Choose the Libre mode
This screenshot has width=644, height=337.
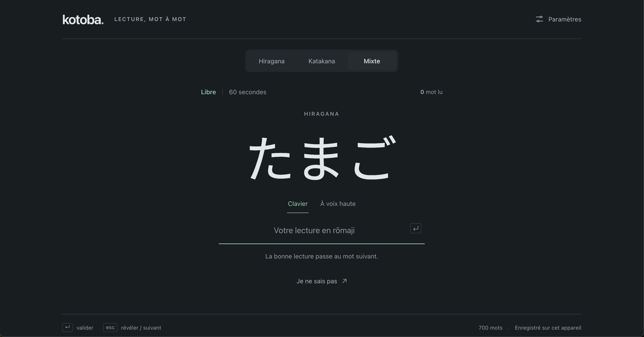(x=208, y=92)
